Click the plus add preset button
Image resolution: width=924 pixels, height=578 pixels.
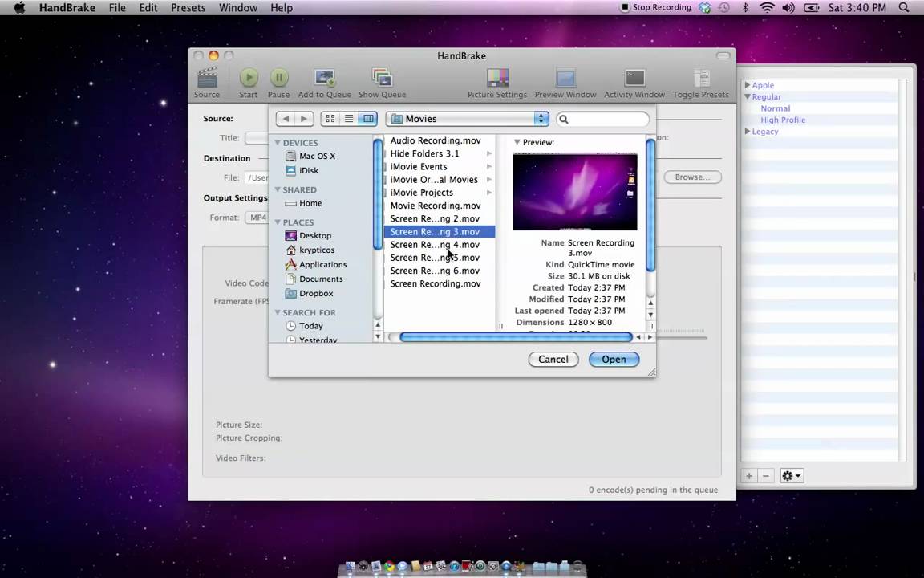(x=749, y=476)
